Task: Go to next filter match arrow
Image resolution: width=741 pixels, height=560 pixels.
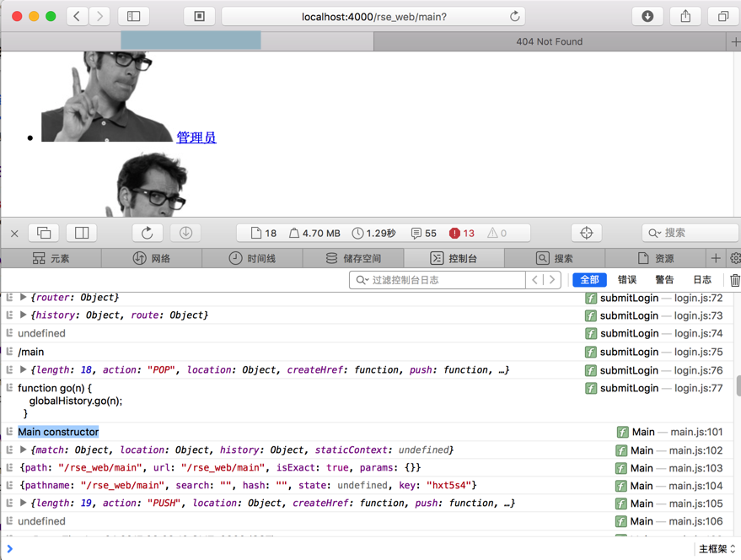Action: pos(552,280)
